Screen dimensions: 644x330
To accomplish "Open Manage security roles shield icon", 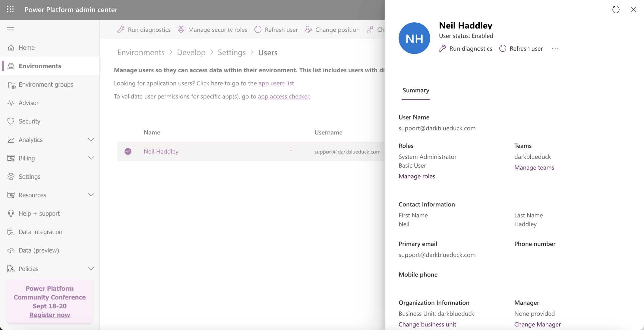I will click(x=181, y=29).
